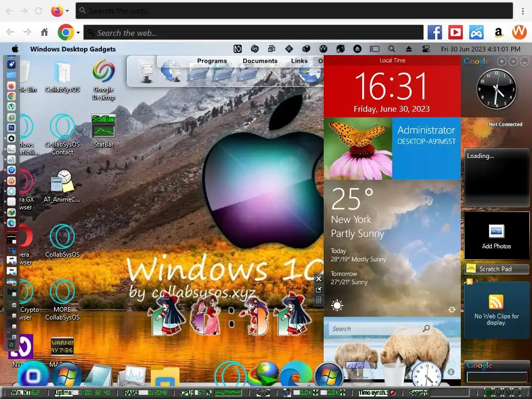Click info icon on bear tile
The width and height of the screenshot is (532, 399).
[450, 372]
